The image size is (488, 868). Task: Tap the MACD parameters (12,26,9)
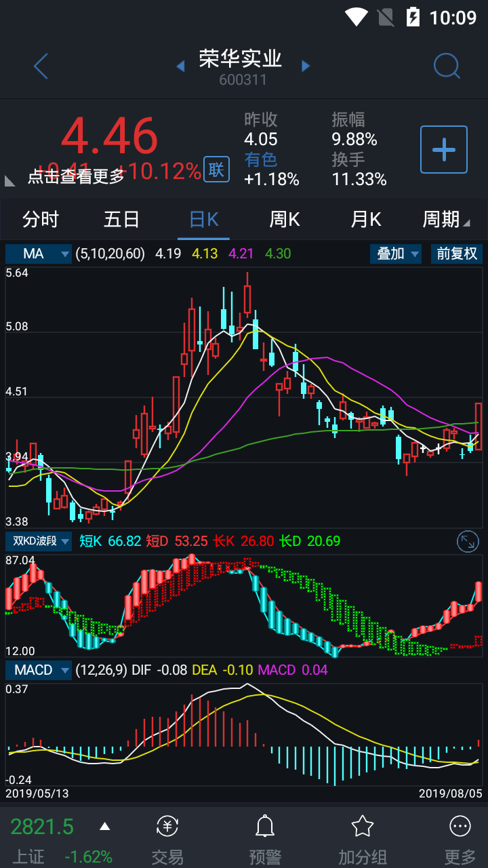pos(101,670)
